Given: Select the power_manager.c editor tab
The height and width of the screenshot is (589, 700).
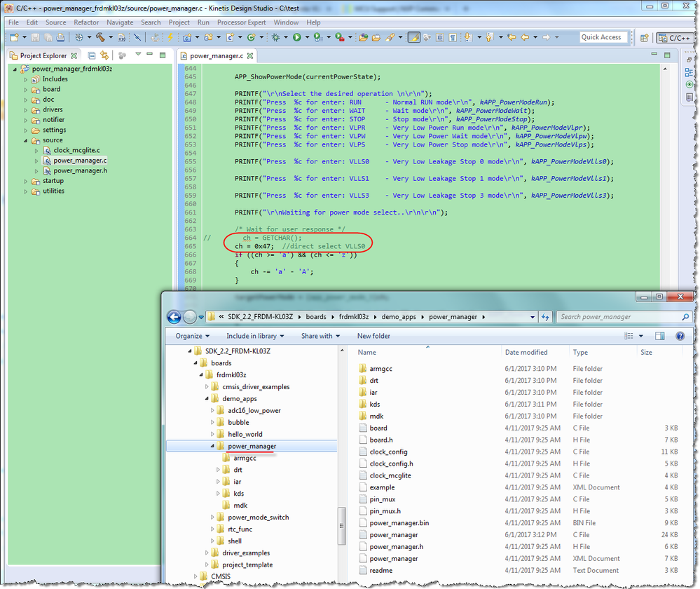Looking at the screenshot, I should (216, 55).
